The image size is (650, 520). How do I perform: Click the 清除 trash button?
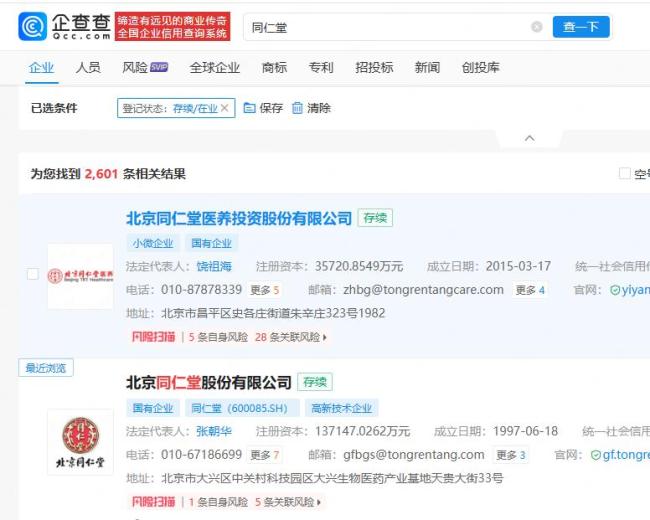pyautogui.click(x=311, y=108)
